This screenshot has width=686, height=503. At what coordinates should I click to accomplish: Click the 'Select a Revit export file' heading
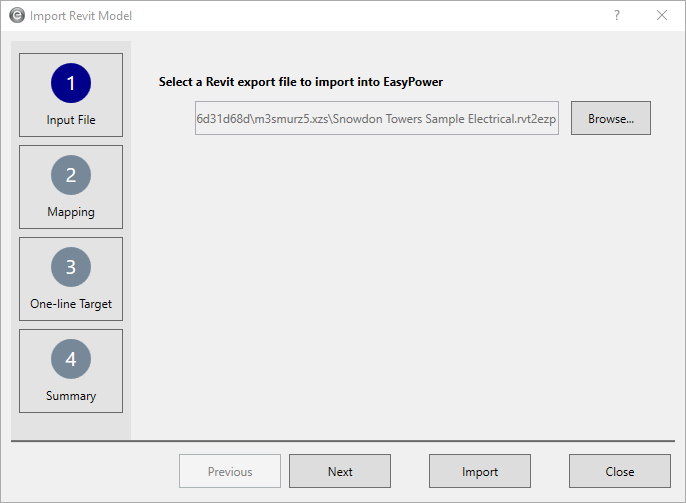coord(300,82)
